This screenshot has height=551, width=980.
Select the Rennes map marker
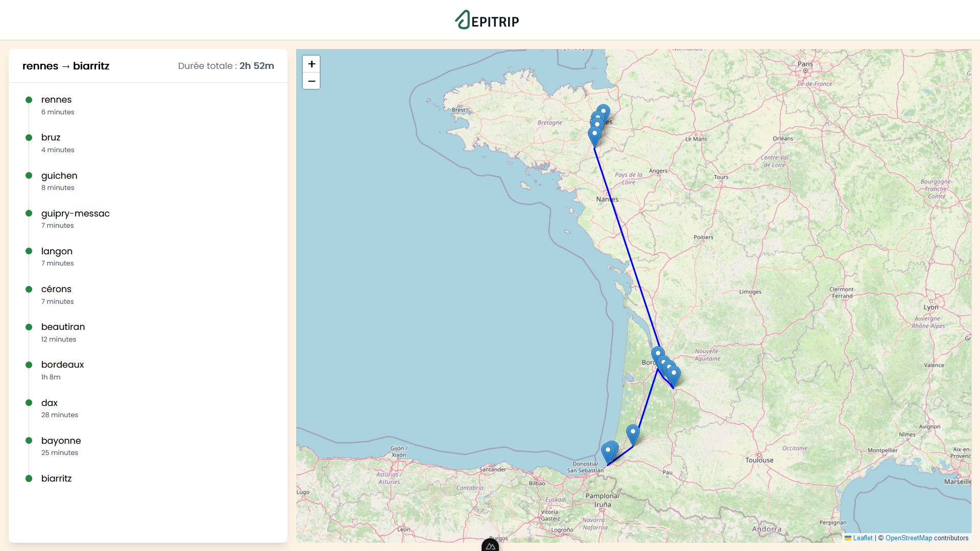[603, 110]
